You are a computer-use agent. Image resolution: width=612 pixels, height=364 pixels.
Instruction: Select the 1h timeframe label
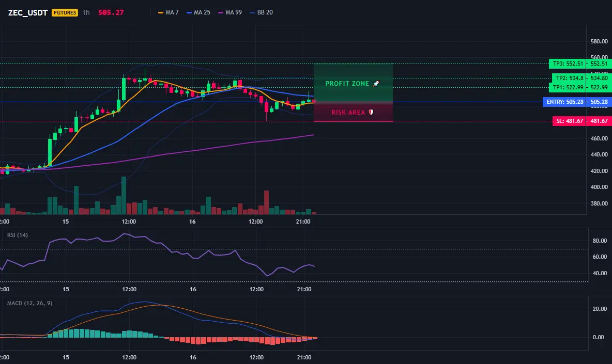[86, 12]
